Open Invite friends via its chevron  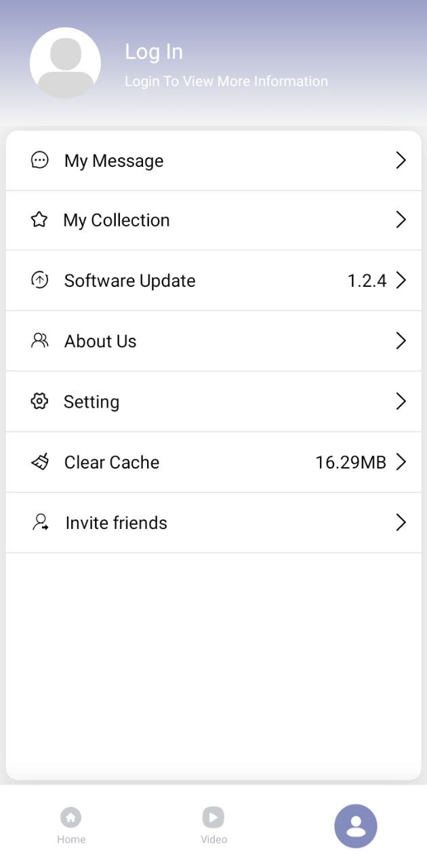401,522
